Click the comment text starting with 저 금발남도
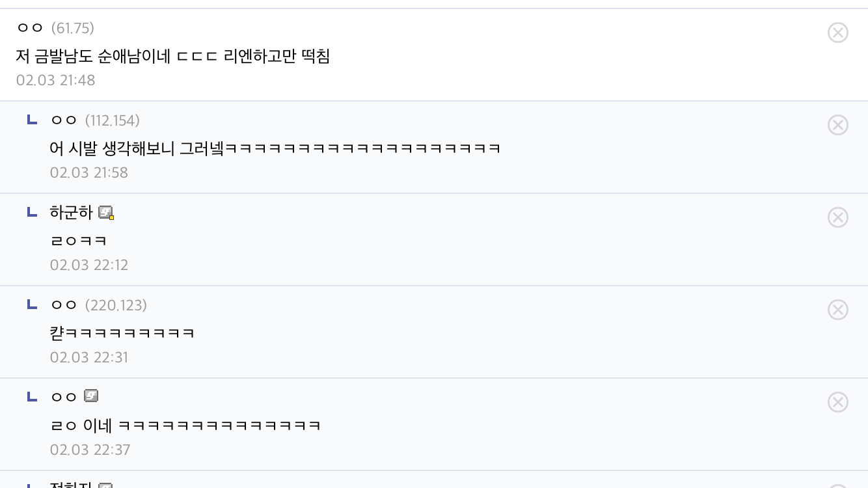The image size is (868, 488). point(173,57)
